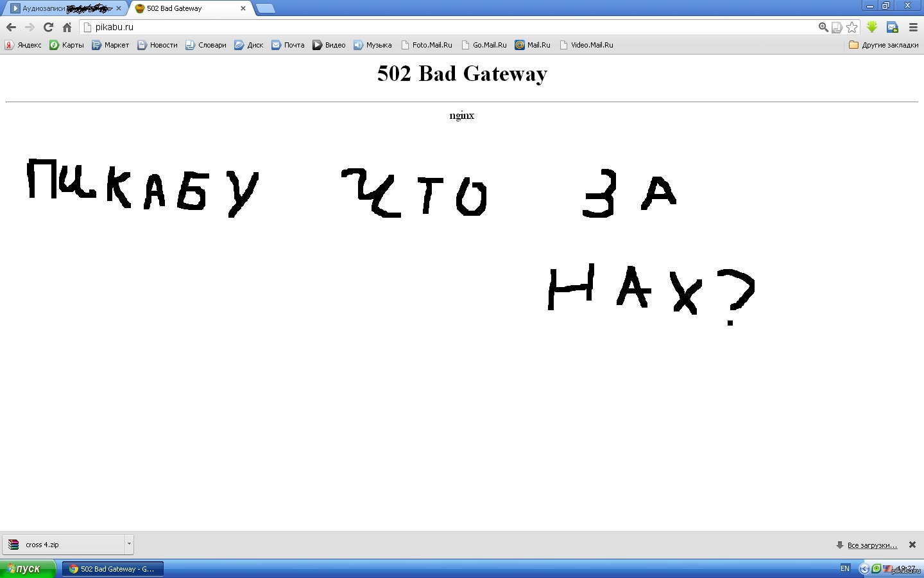Close the Аудиозаписи tab
The width and height of the screenshot is (924, 578).
pyautogui.click(x=119, y=8)
